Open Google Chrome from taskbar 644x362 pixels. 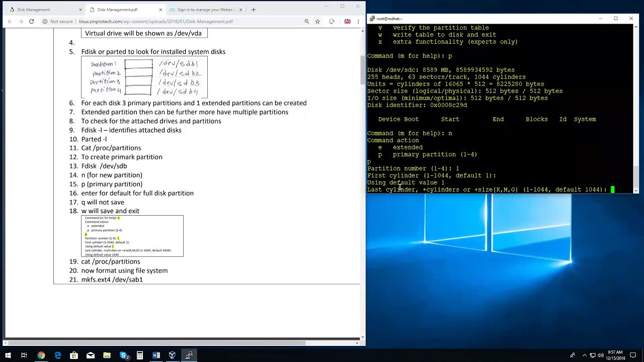[41, 355]
